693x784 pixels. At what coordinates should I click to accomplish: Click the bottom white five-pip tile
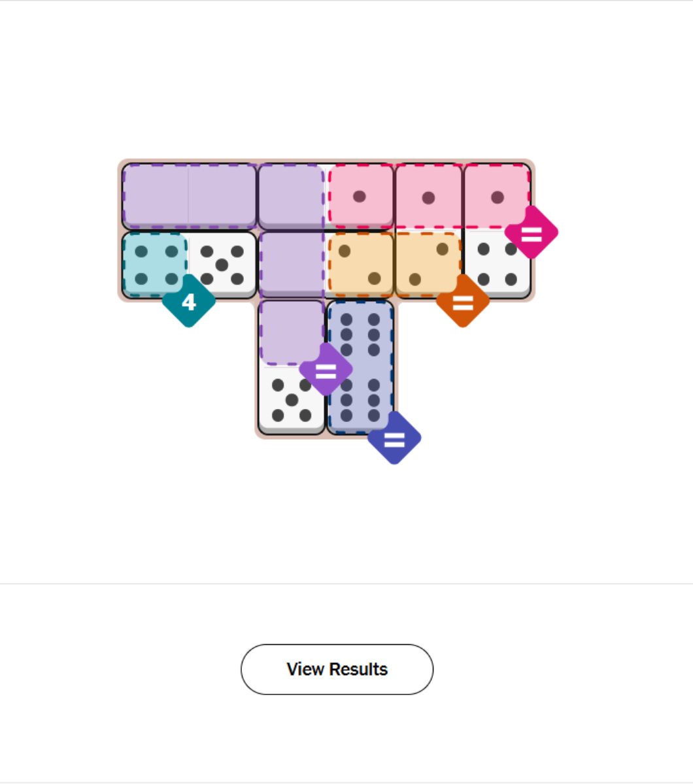click(x=291, y=400)
